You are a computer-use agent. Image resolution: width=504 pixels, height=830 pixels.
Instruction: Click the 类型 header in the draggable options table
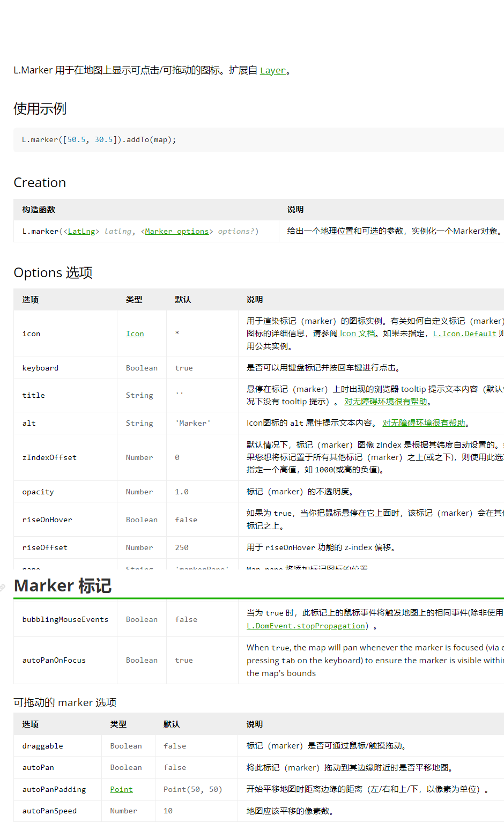pos(118,724)
